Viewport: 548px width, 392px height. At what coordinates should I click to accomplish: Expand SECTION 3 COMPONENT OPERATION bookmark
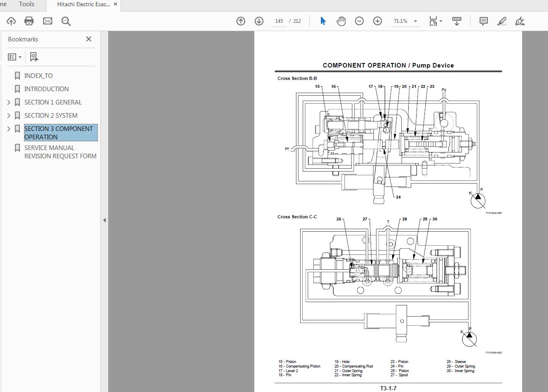click(x=9, y=129)
